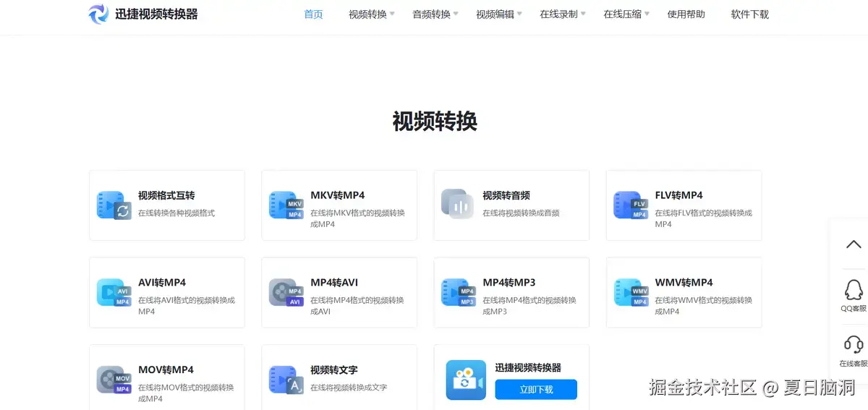Click the MP4转AVI card icon
868x410 pixels.
[x=286, y=292]
